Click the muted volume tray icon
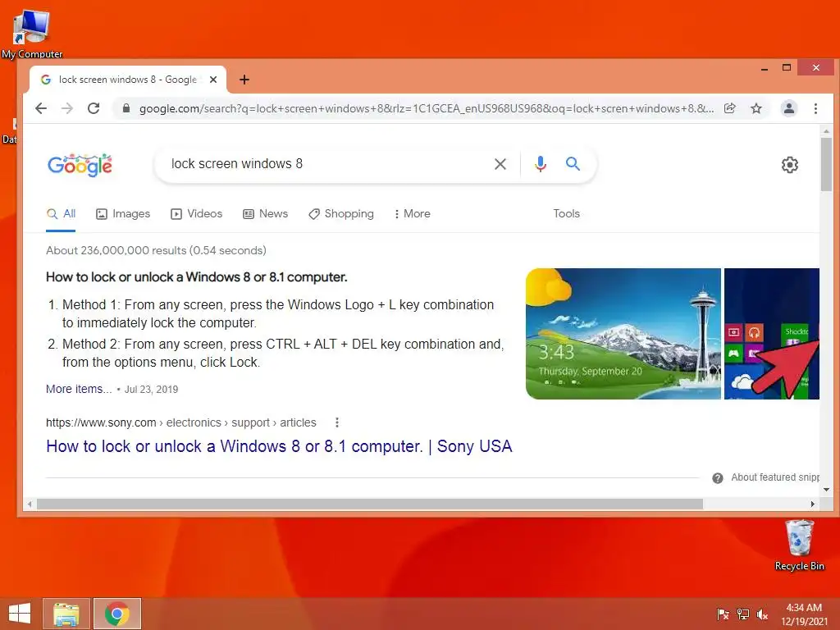Viewport: 840px width, 630px height. tap(762, 614)
